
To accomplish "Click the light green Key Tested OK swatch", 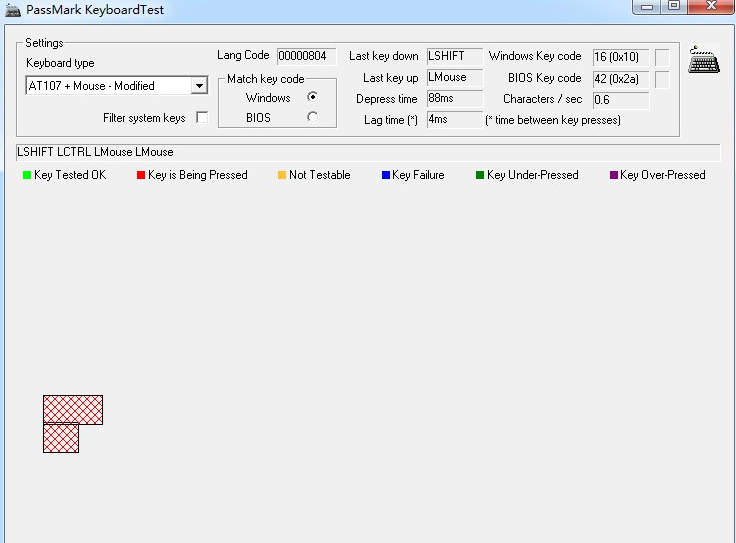I will pos(27,175).
